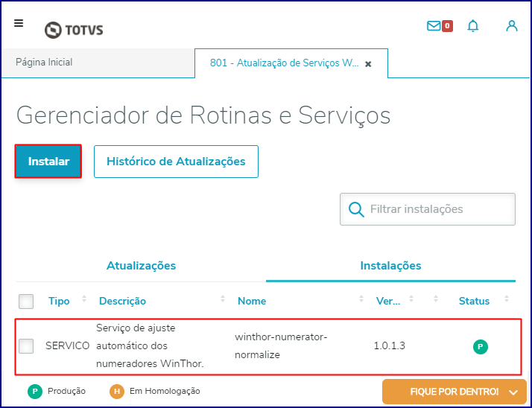Click the winthor-numerator-normalize name cell
Viewport: 532px width, 408px height.
(x=281, y=346)
